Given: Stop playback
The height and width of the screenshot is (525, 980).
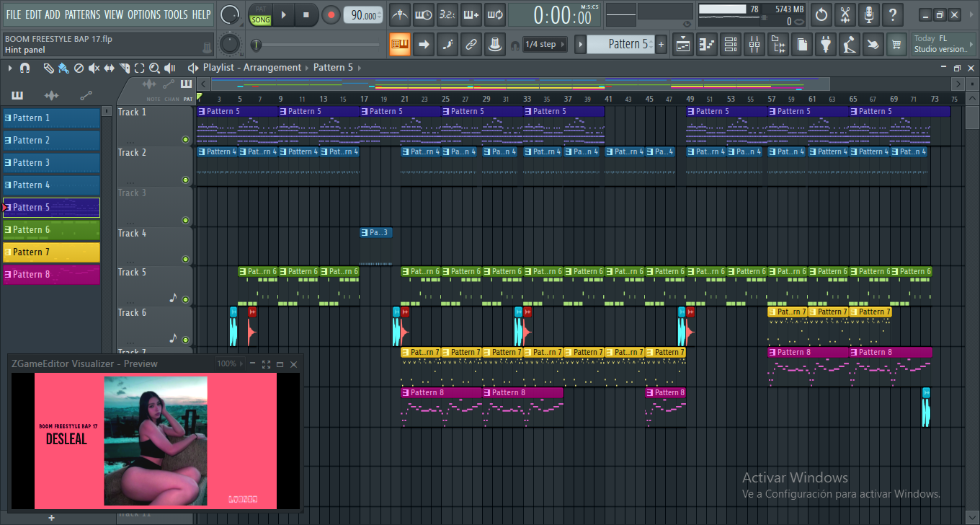Looking at the screenshot, I should pos(306,14).
